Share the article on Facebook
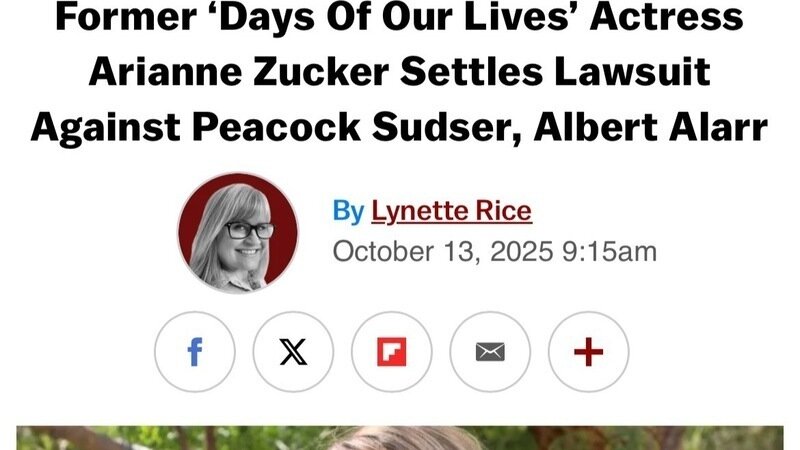 click(x=195, y=352)
